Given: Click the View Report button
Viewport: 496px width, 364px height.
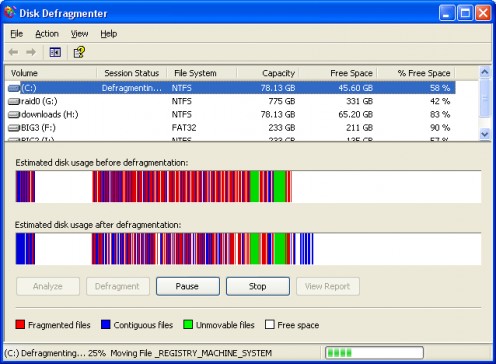Looking at the screenshot, I should 328,286.
